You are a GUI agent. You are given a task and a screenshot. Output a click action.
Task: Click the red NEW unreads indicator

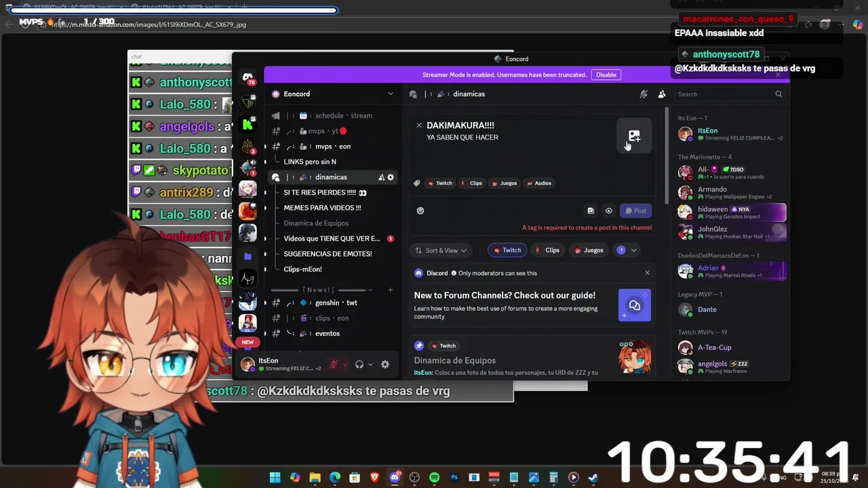click(x=248, y=342)
